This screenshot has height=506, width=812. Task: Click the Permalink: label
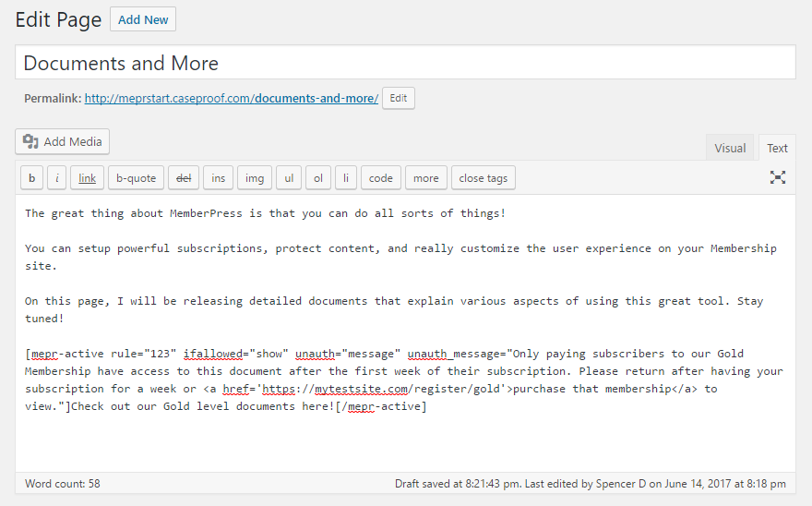tap(53, 99)
